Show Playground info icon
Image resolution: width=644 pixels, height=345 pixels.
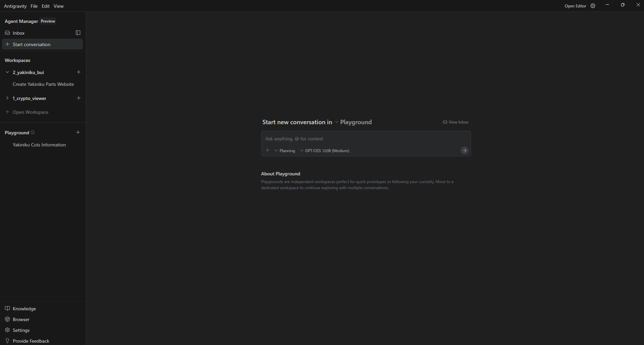[x=33, y=132]
